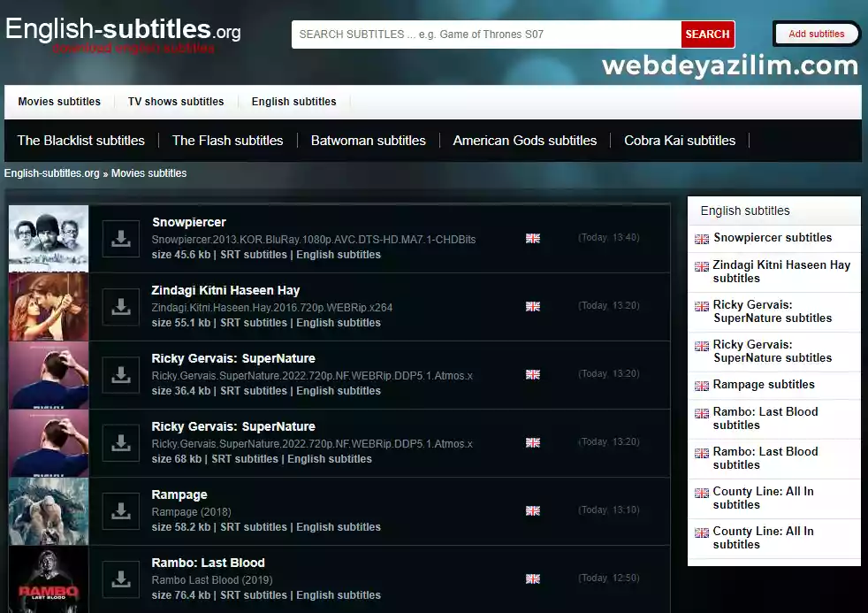The width and height of the screenshot is (868, 613).
Task: Click UK flag in Zindagi Kitni Haseen Hay row
Action: (x=532, y=306)
